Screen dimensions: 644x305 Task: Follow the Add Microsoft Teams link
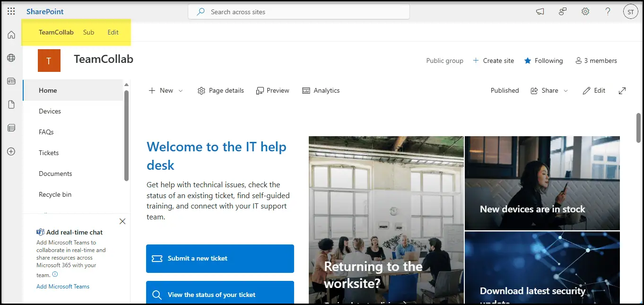click(63, 286)
